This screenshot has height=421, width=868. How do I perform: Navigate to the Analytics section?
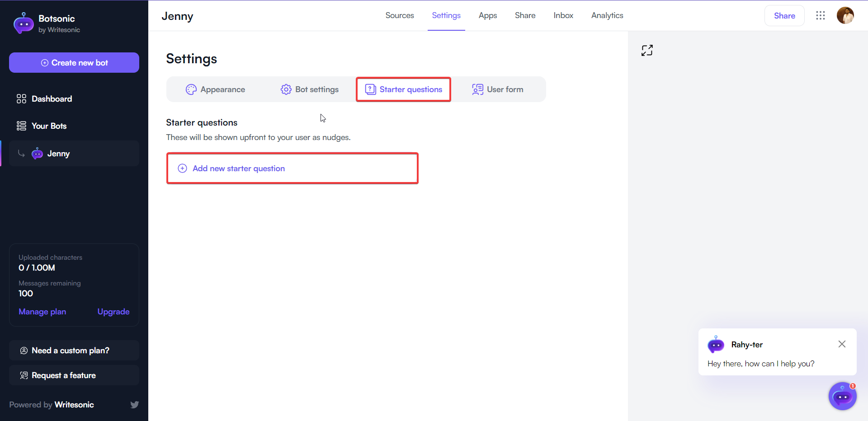(x=607, y=15)
